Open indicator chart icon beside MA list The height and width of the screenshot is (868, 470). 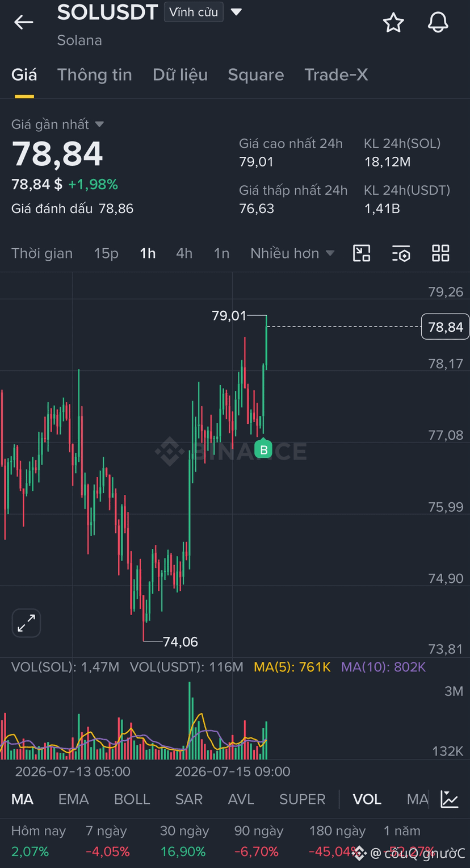(x=450, y=799)
